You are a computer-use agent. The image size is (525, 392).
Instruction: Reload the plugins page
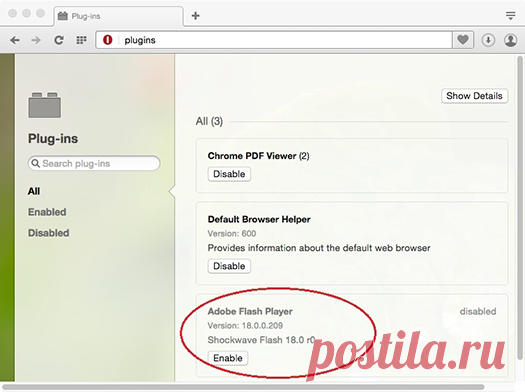pyautogui.click(x=59, y=40)
